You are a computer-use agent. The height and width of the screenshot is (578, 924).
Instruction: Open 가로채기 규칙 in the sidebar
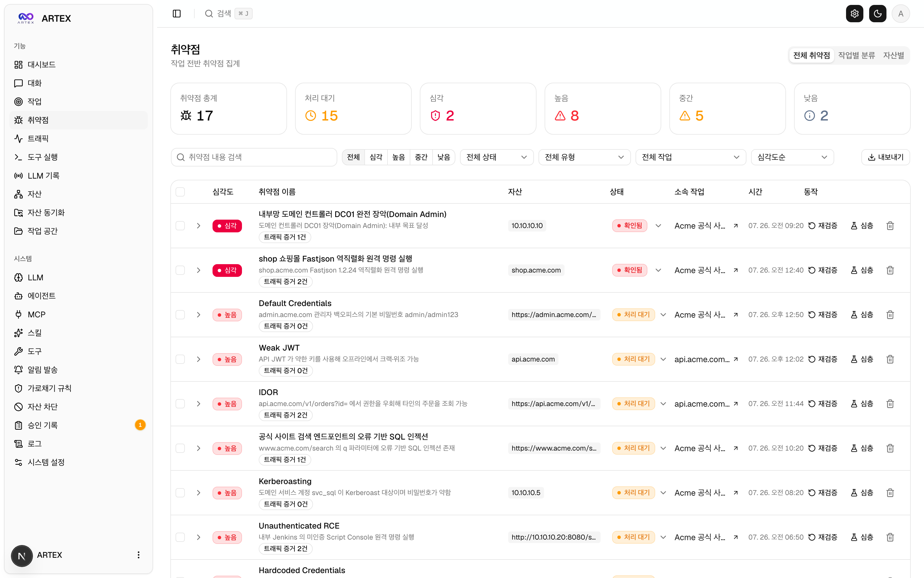click(78, 388)
